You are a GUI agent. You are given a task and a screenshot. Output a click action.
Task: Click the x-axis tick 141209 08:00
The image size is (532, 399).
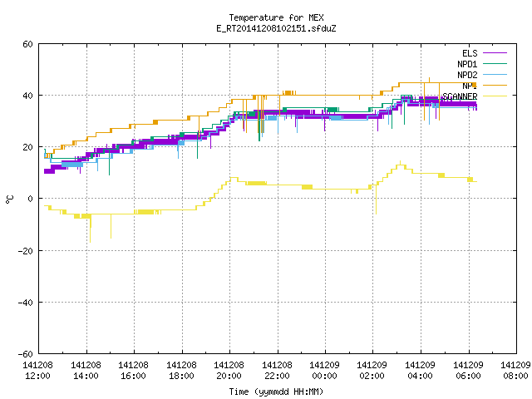click(515, 371)
